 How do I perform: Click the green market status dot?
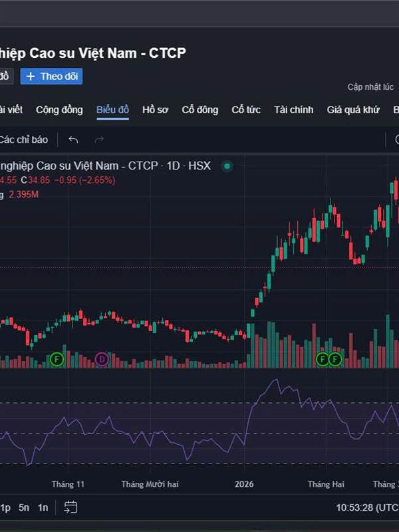[x=227, y=166]
